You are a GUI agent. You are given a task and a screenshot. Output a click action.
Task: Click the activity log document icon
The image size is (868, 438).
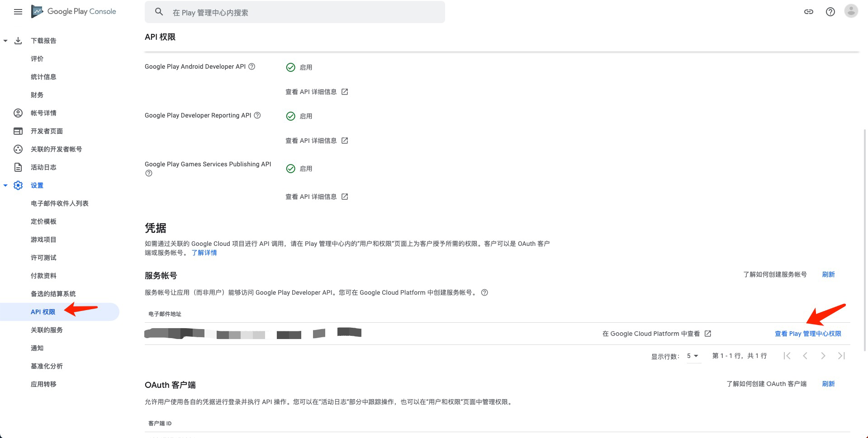(18, 167)
